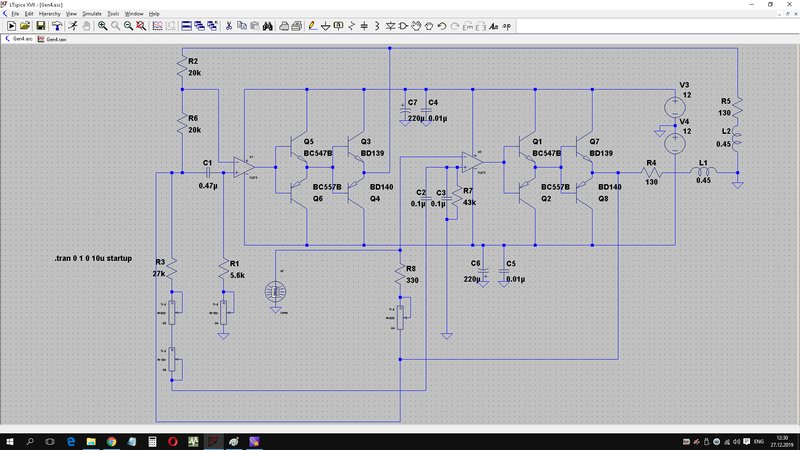
Task: Click the Zoom In magnifier icon
Action: (103, 26)
